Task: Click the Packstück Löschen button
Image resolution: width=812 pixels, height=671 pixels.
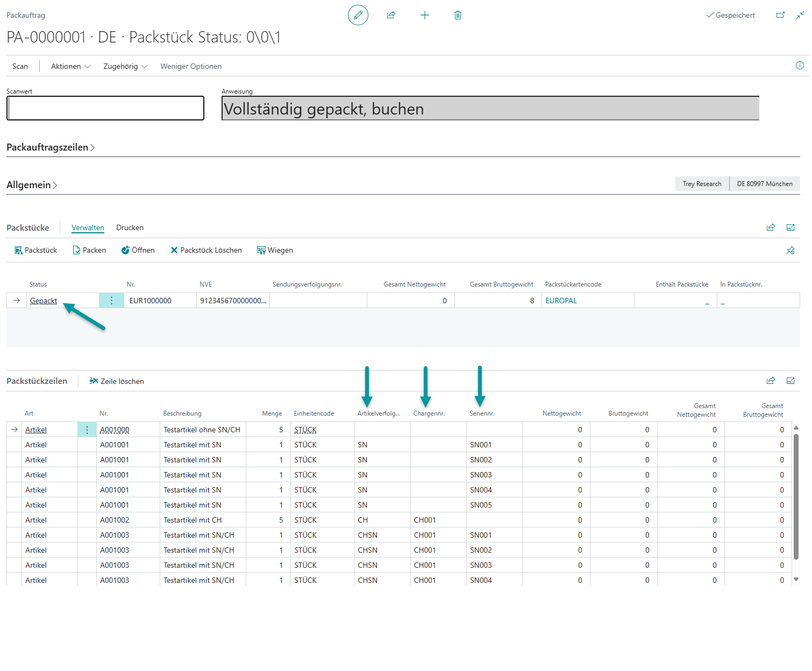Action: coord(206,251)
